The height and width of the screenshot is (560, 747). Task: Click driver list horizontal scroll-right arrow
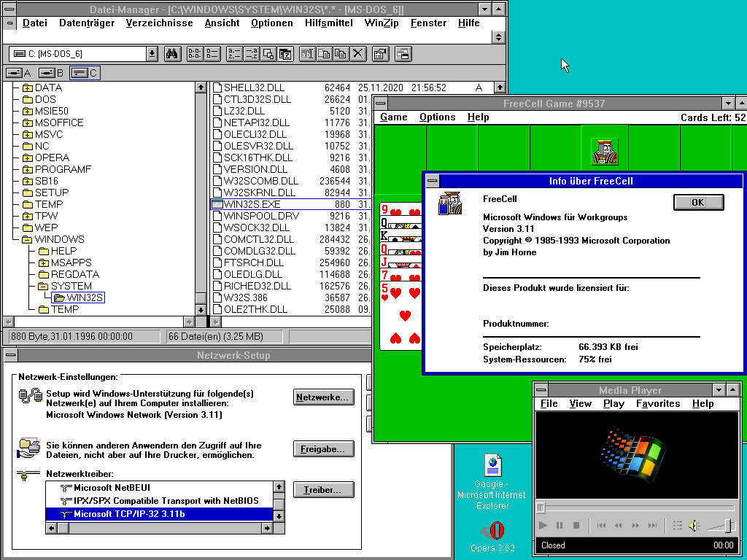click(x=268, y=528)
